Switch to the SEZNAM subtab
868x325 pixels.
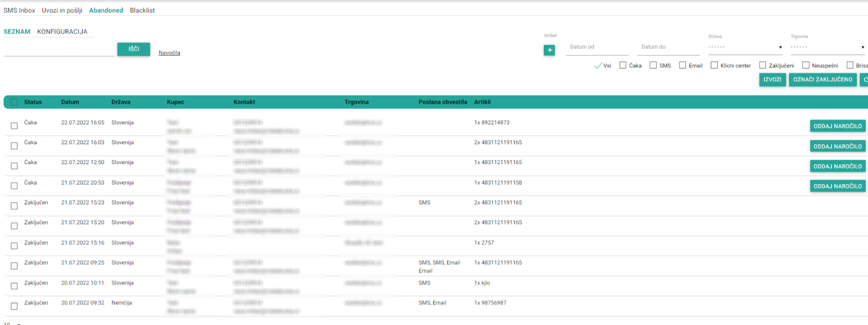[x=17, y=32]
